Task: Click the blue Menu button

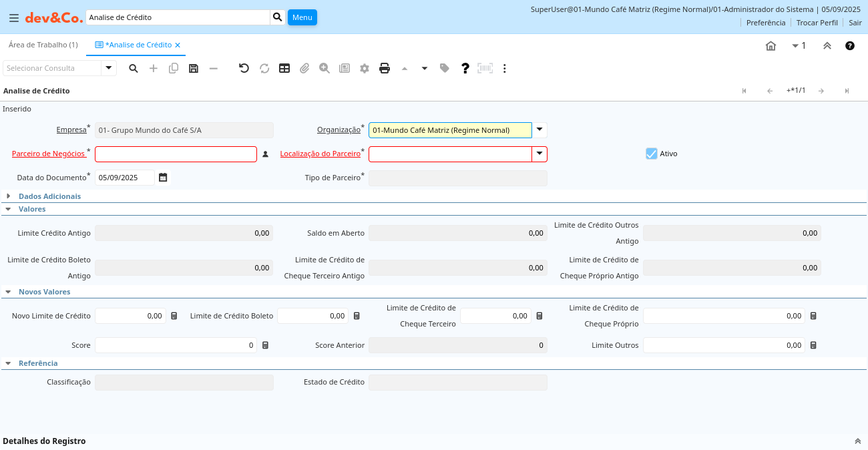Action: click(302, 17)
